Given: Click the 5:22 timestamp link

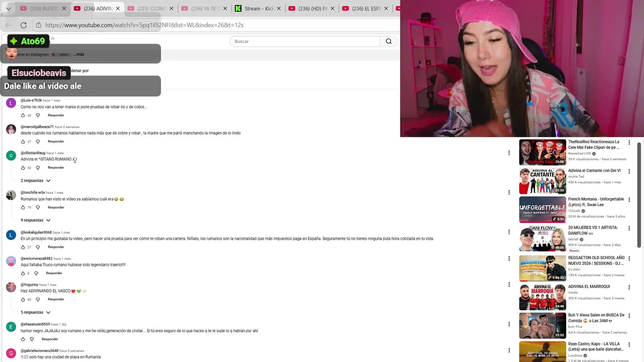Looking at the screenshot, I should [x=24, y=357].
